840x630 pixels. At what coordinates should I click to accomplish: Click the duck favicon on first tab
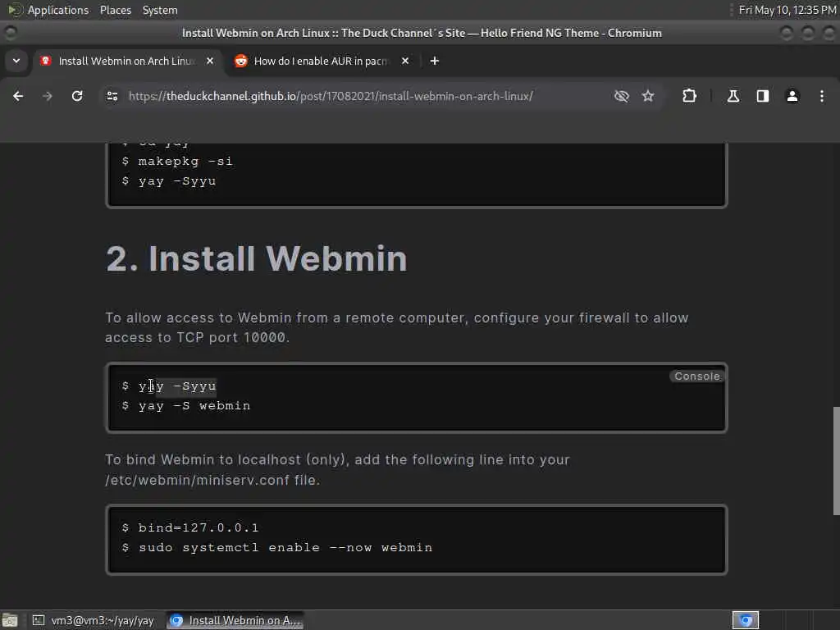point(46,61)
